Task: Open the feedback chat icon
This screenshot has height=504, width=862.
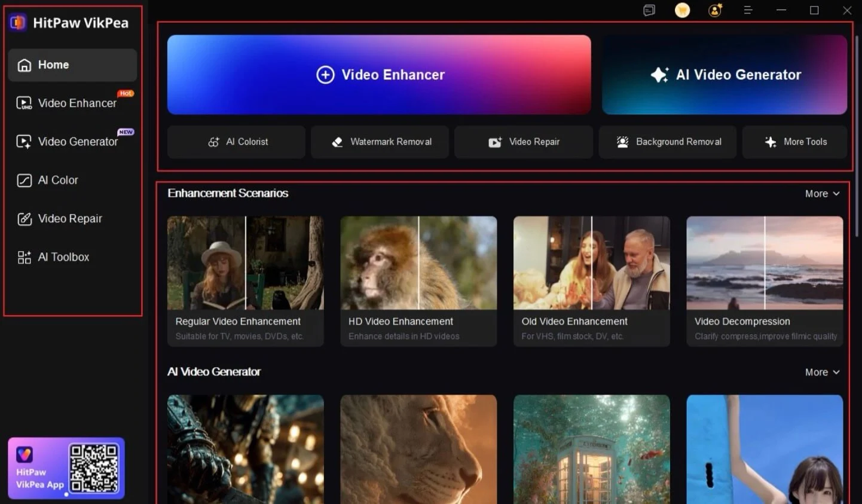Action: click(649, 10)
